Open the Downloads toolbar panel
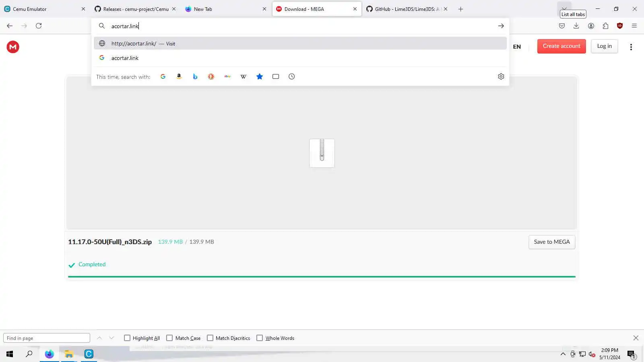Viewport: 644px width, 362px height. (x=576, y=26)
